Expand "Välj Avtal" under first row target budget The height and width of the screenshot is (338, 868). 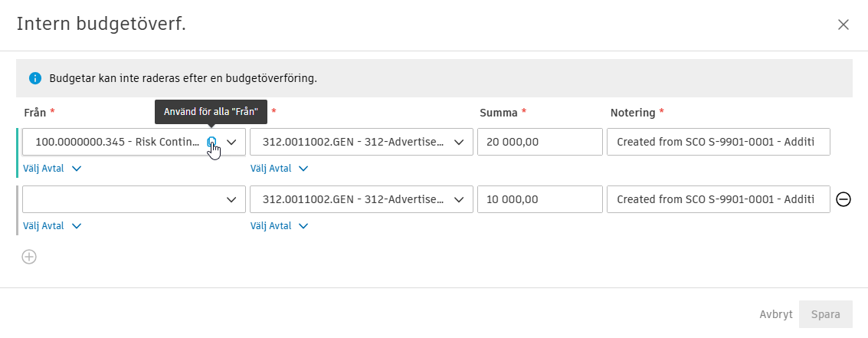[x=279, y=169]
